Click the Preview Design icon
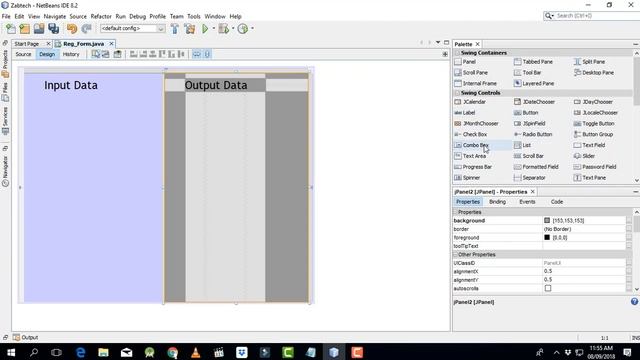Viewport: 640px width, 360px height. [x=118, y=54]
